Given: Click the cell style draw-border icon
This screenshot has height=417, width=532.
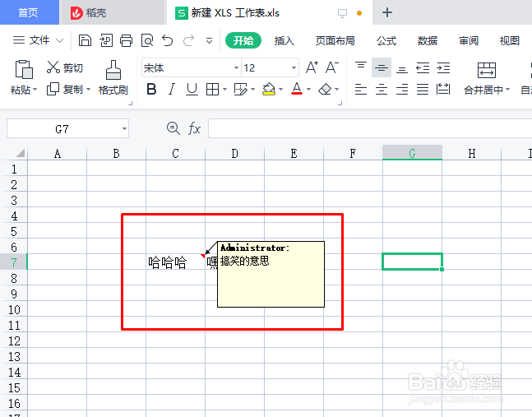Looking at the screenshot, I should tap(241, 89).
